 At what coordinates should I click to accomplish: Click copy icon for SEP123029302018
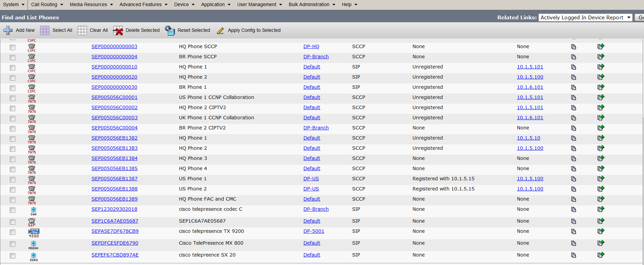573,209
